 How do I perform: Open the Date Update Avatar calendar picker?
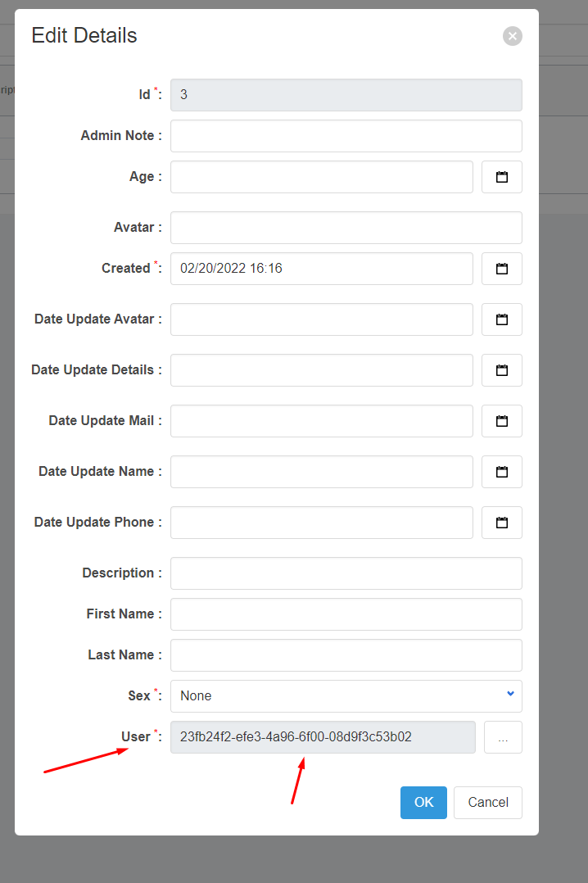pos(502,319)
